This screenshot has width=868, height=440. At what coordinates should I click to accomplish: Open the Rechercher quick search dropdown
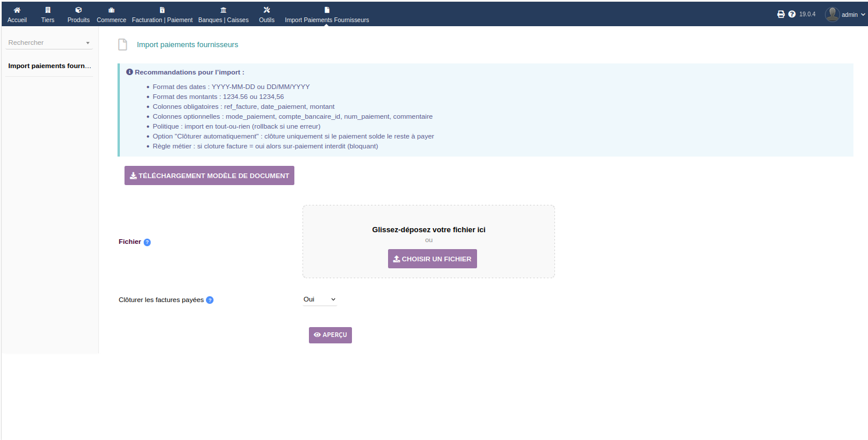coord(49,42)
